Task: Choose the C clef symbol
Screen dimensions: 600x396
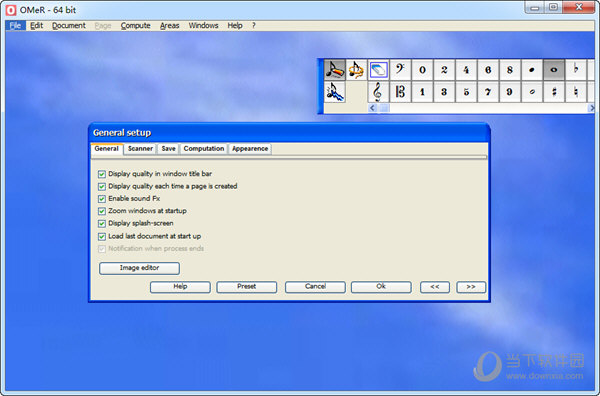Action: (x=400, y=92)
